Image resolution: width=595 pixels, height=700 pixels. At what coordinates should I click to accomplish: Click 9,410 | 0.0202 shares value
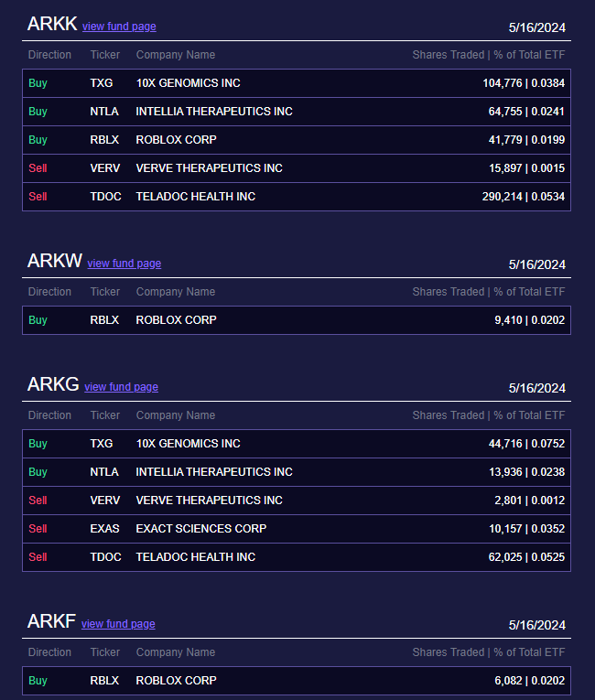[530, 320]
